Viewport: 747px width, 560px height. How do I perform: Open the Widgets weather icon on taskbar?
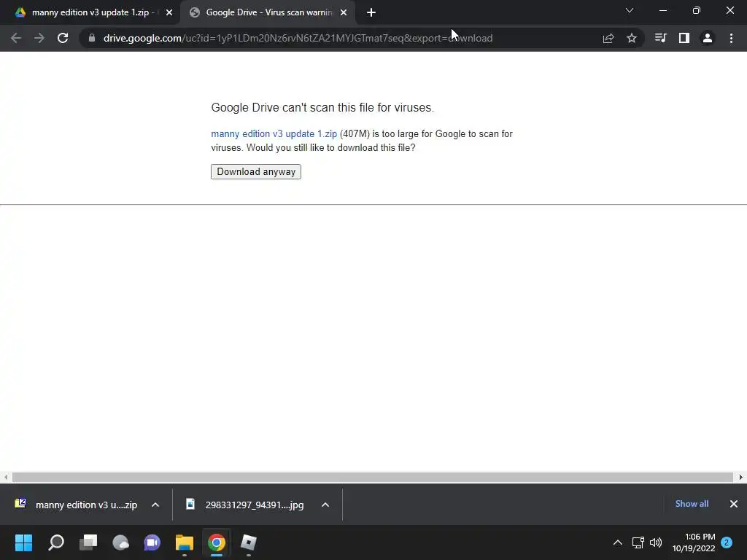(x=120, y=542)
